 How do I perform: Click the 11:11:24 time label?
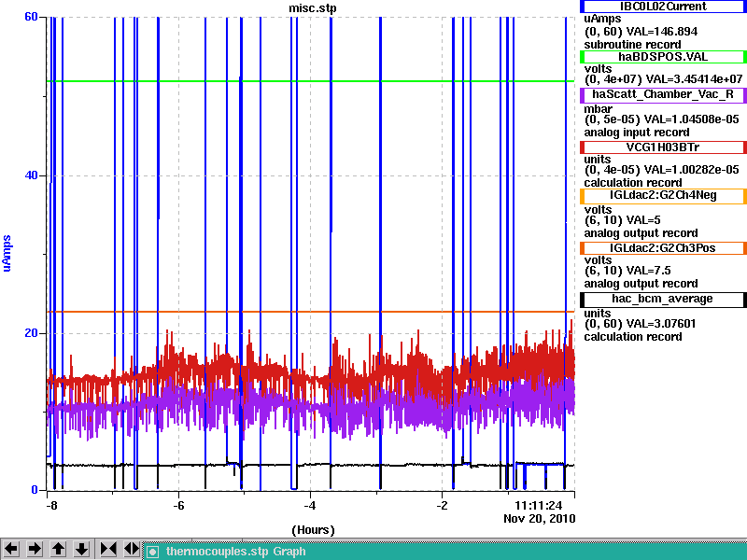pos(539,505)
